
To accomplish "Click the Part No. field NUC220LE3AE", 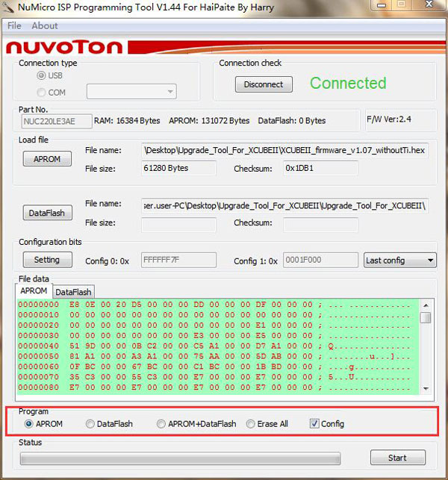I will click(x=57, y=122).
